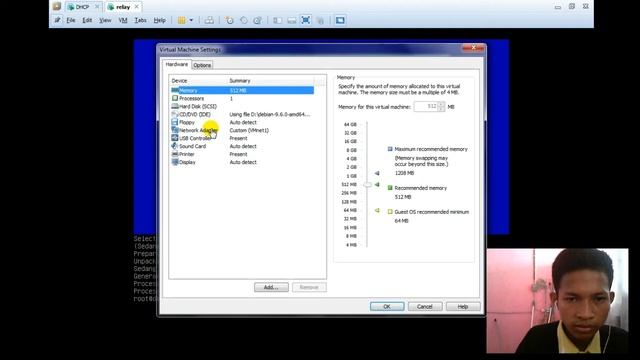
Task: Click the Add... button
Action: click(271, 287)
